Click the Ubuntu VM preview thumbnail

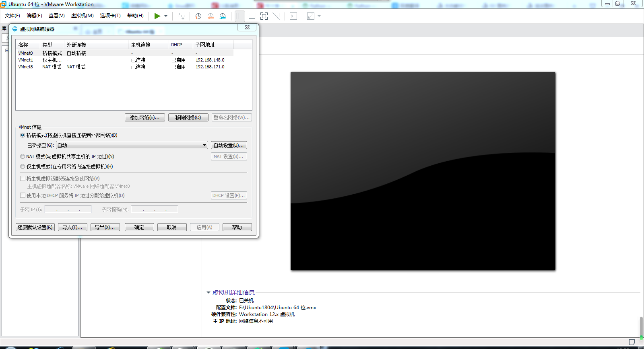423,171
